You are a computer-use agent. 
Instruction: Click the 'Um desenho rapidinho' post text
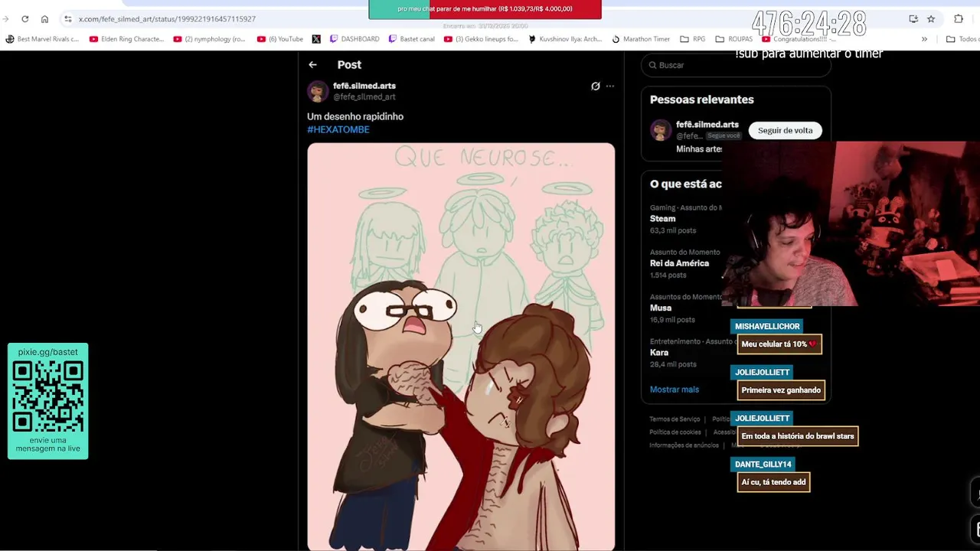click(355, 116)
